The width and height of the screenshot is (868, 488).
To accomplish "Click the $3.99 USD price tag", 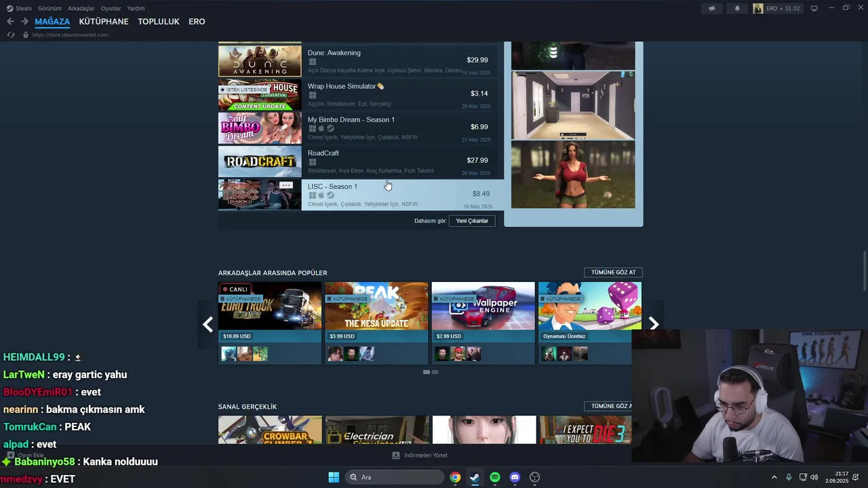I will tap(342, 336).
